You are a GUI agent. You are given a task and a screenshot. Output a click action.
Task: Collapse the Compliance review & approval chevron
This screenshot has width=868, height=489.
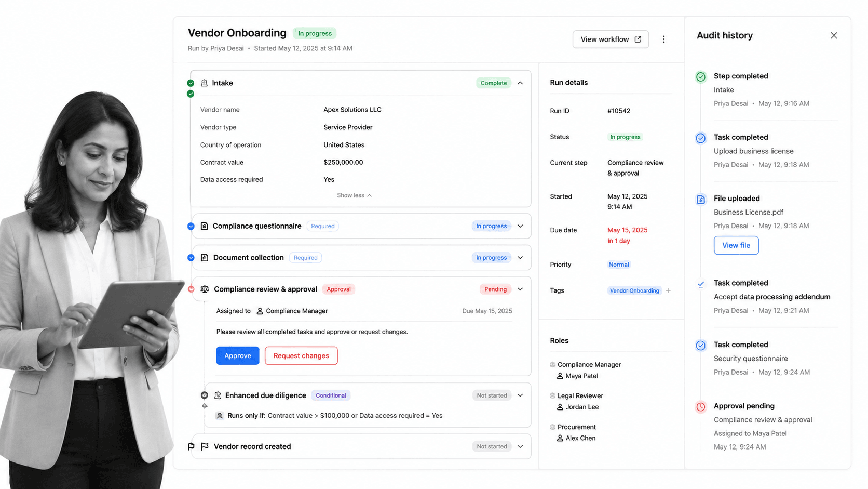point(520,289)
